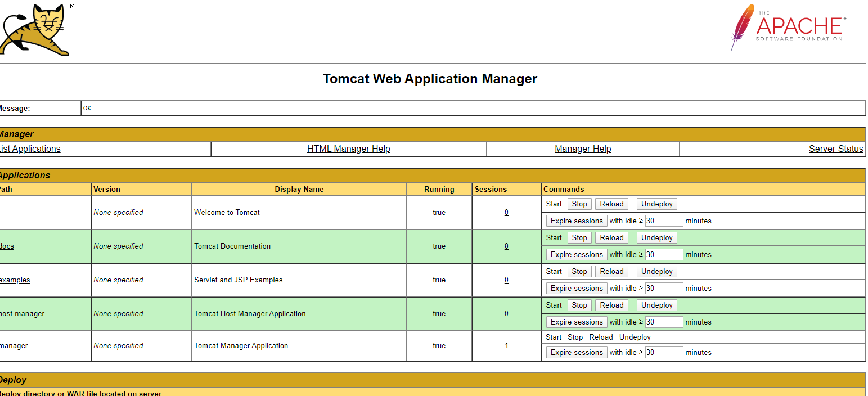Click session count for Tomcat Host Manager Application
This screenshot has width=868, height=396.
(x=506, y=314)
